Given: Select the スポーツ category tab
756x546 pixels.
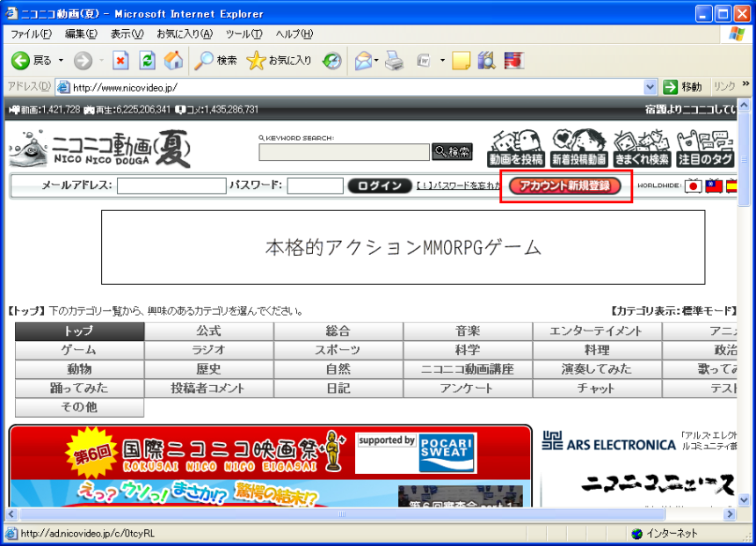Looking at the screenshot, I should pyautogui.click(x=338, y=350).
